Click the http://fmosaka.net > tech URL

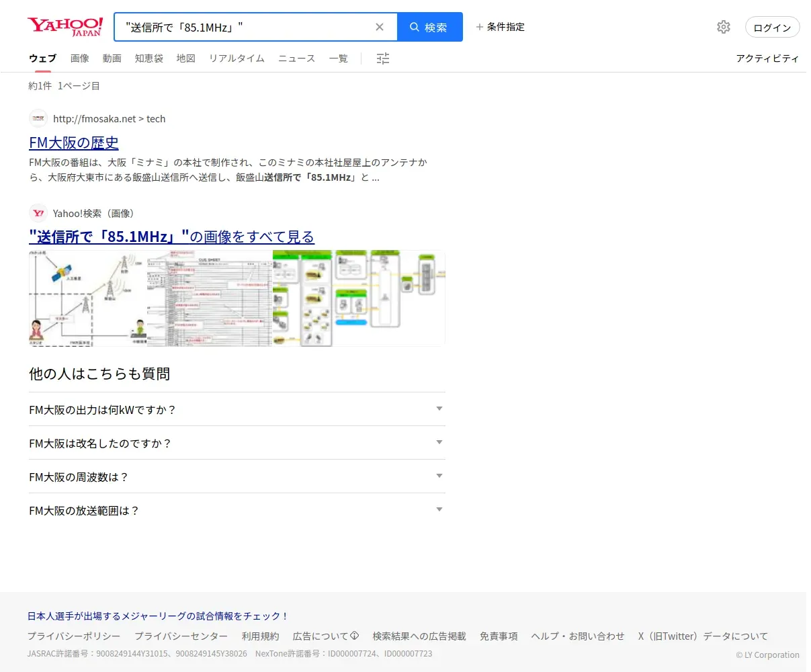coord(109,119)
